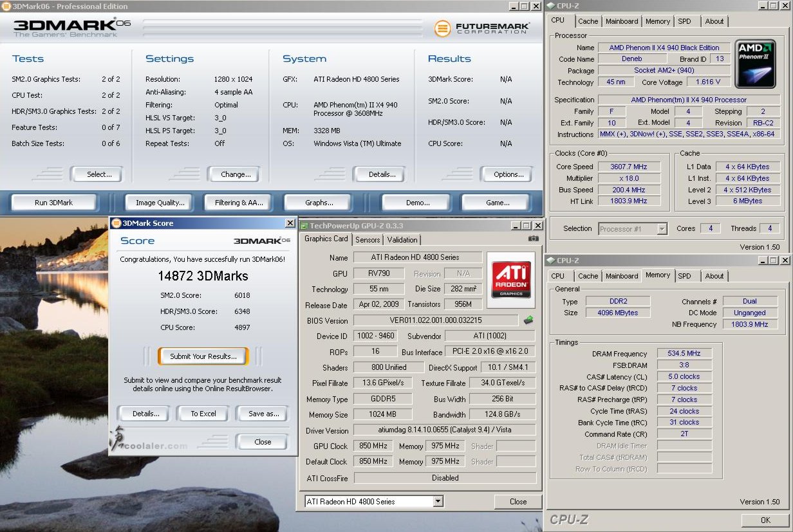Click the Memory Type 'GDDR5' field

[383, 399]
